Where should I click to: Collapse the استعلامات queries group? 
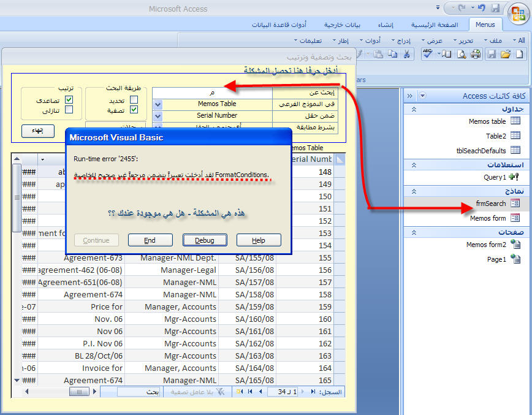click(x=414, y=166)
